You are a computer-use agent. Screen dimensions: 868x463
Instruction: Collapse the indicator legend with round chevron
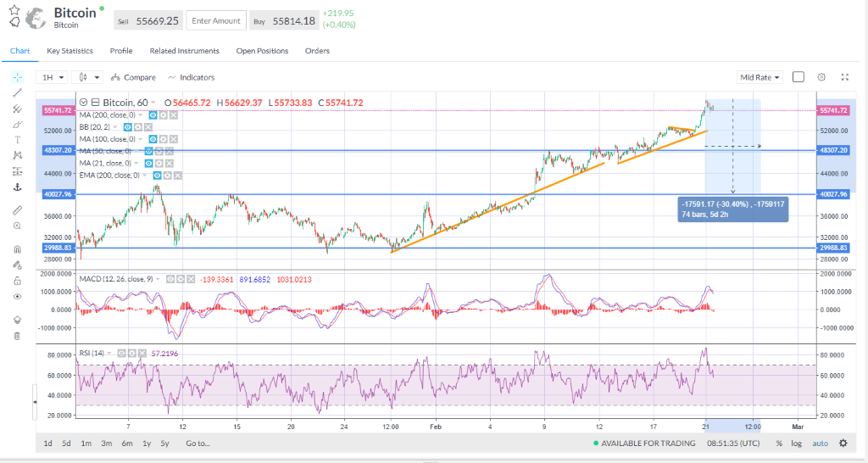tap(84, 103)
